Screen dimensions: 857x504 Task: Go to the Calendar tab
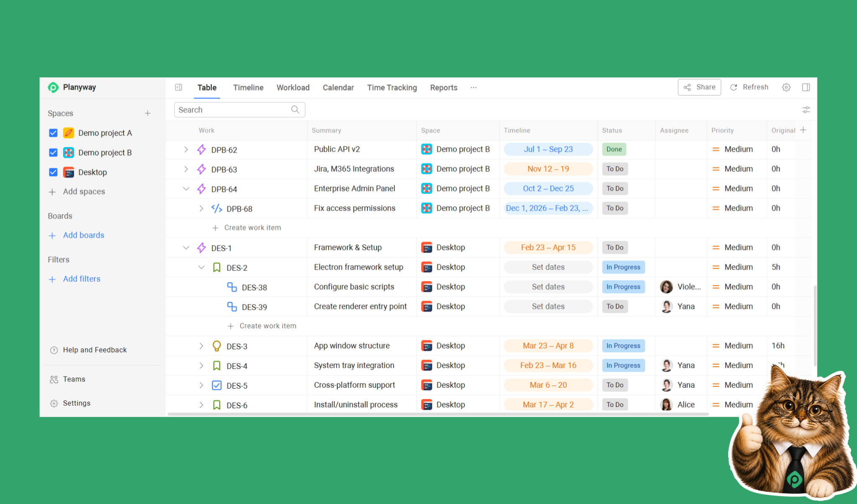pyautogui.click(x=338, y=87)
